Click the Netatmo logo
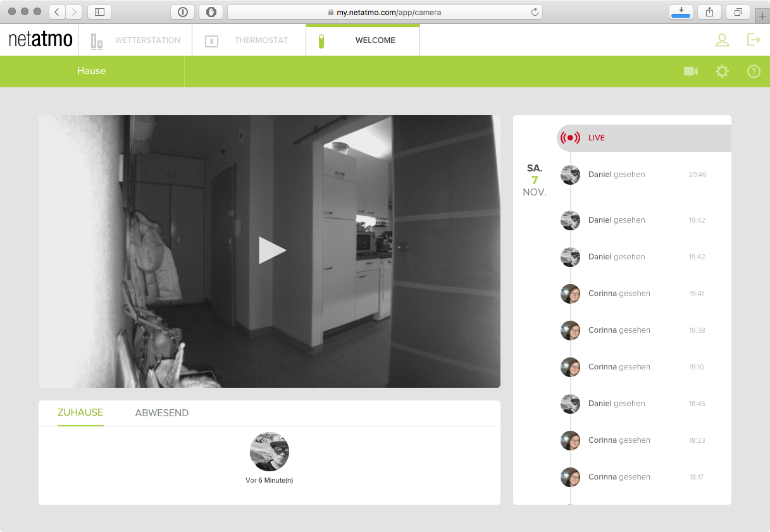Image resolution: width=770 pixels, height=532 pixels. (x=40, y=40)
